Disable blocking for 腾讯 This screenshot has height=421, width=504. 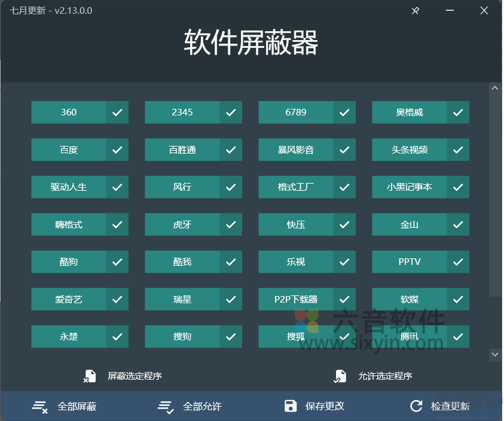click(x=458, y=336)
